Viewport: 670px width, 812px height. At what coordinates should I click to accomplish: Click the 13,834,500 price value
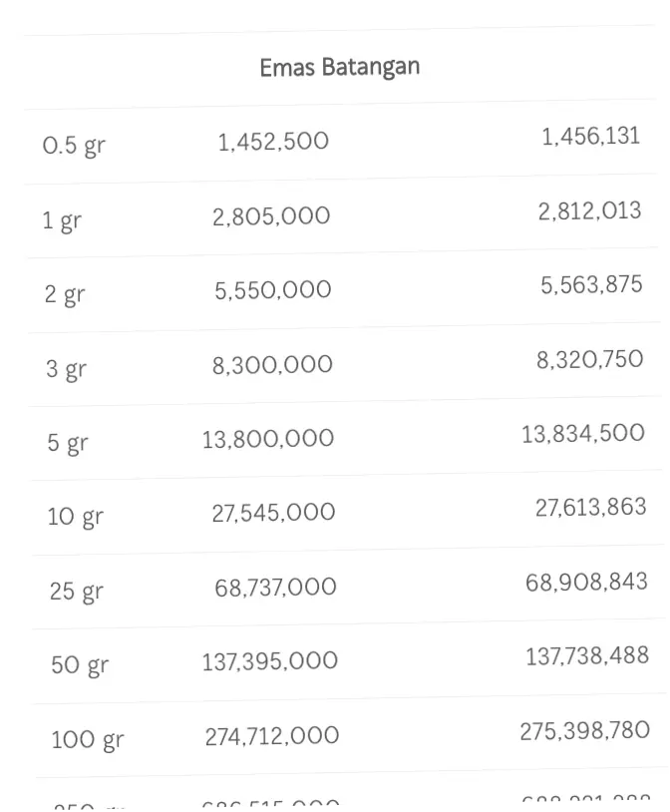pyautogui.click(x=583, y=434)
